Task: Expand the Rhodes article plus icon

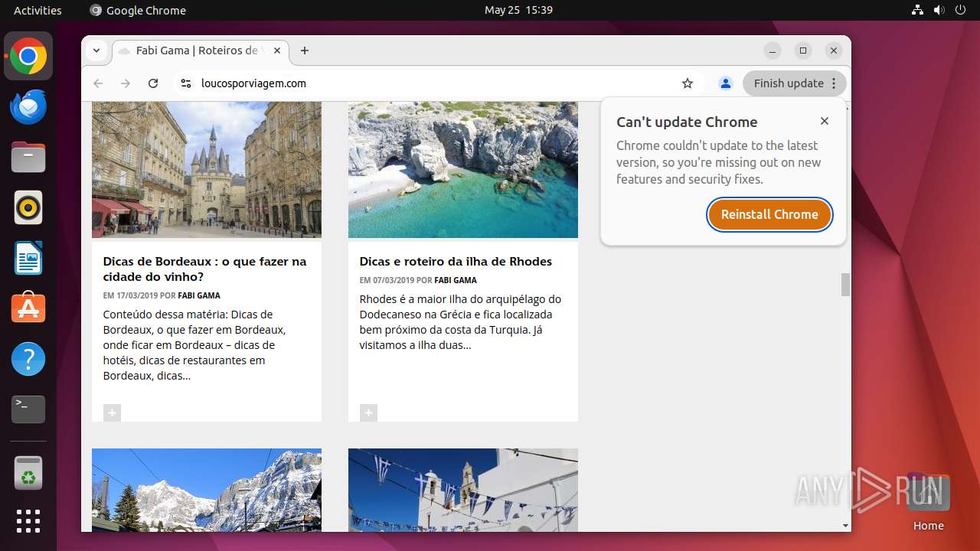Action: click(x=368, y=413)
